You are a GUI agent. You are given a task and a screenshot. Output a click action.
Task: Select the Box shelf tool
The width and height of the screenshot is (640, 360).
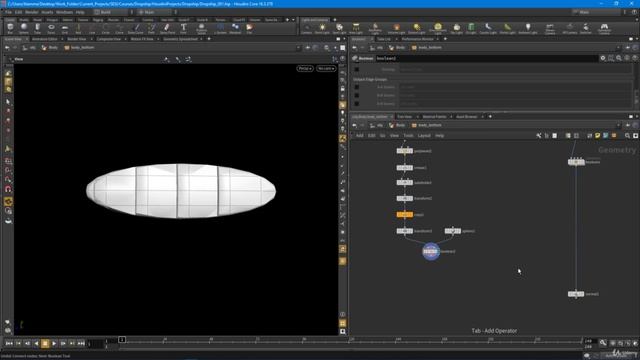pyautogui.click(x=10, y=29)
